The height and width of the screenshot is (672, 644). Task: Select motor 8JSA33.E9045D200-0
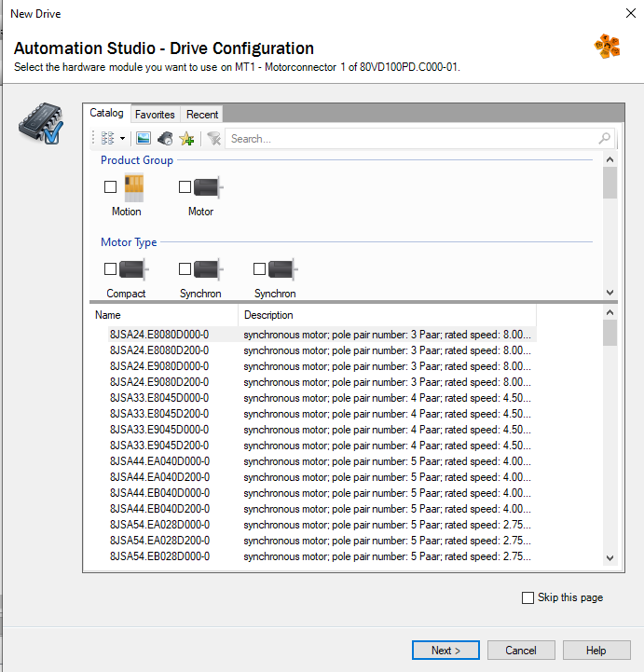[x=159, y=446]
